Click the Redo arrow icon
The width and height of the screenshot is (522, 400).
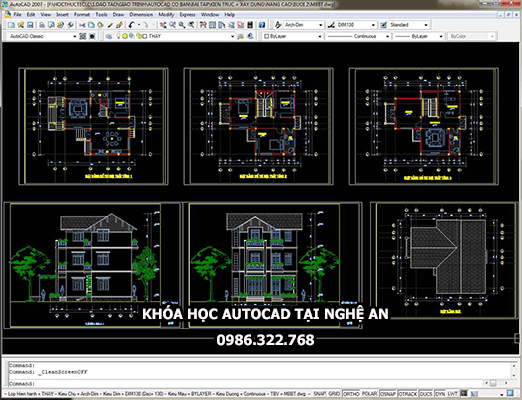point(146,25)
